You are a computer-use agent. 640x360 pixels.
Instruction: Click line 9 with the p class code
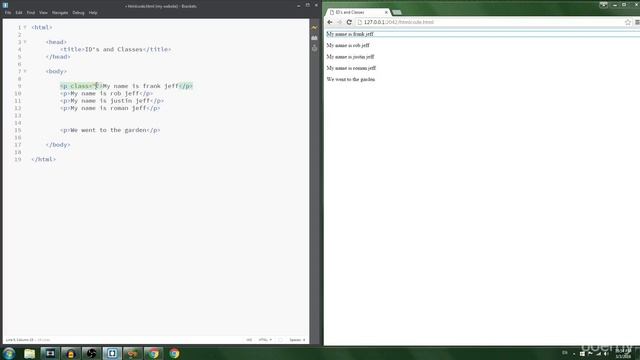[x=126, y=86]
